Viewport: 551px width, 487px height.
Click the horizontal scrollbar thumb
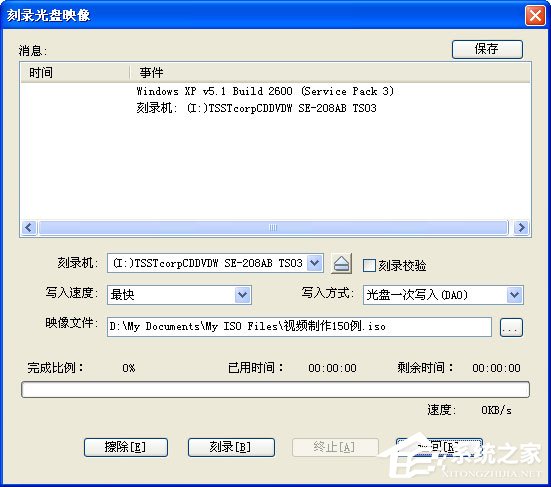[x=273, y=227]
